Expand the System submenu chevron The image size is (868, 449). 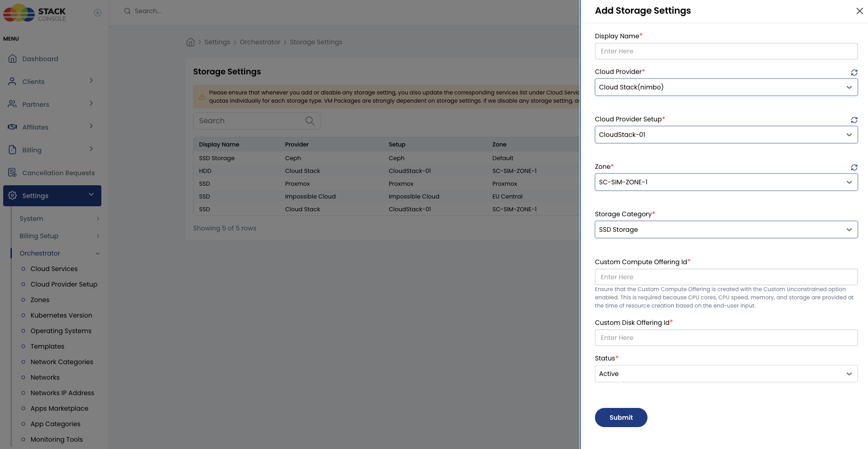click(98, 219)
